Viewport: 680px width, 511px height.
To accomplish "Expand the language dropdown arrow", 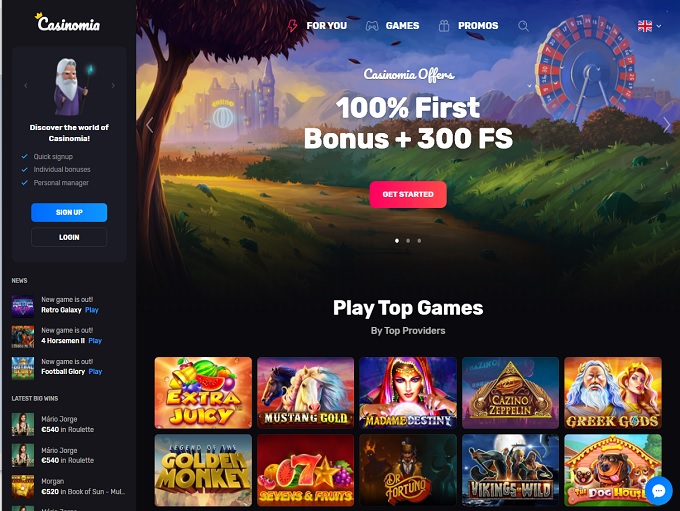I will tap(659, 26).
